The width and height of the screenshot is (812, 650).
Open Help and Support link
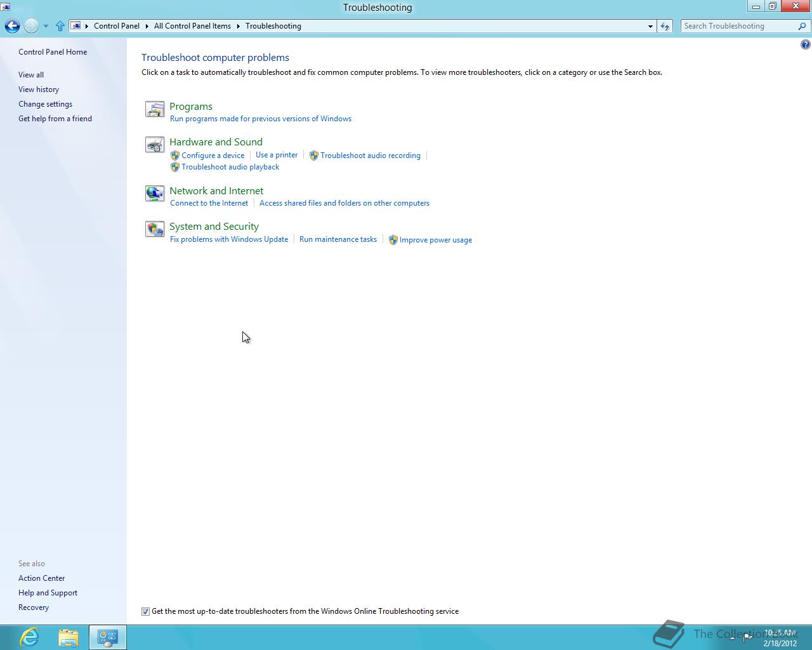coord(48,593)
